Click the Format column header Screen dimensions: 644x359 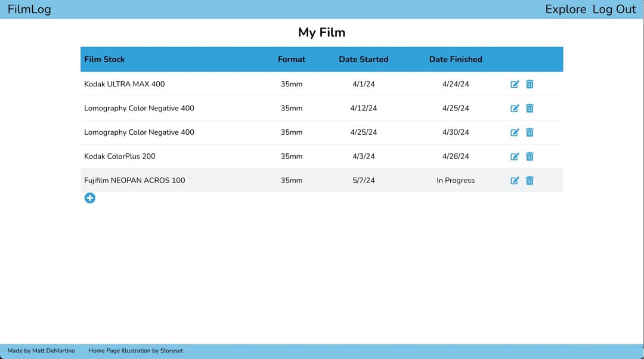click(x=291, y=59)
